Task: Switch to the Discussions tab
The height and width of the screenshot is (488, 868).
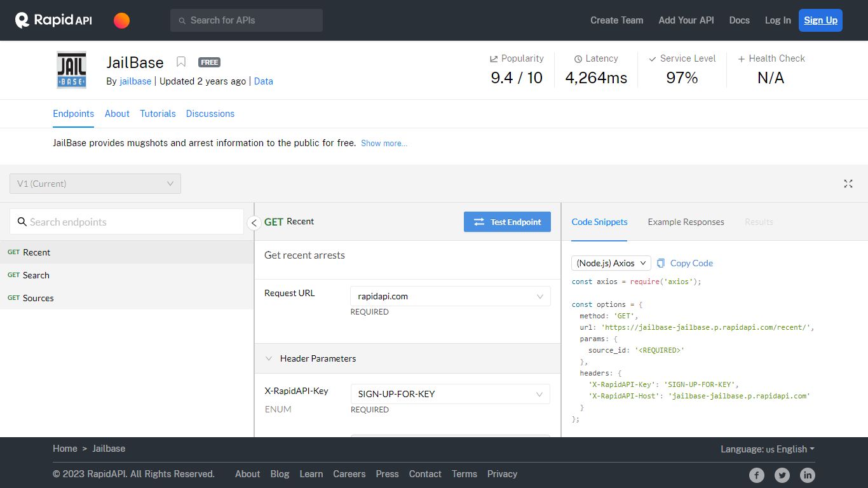Action: coord(210,114)
